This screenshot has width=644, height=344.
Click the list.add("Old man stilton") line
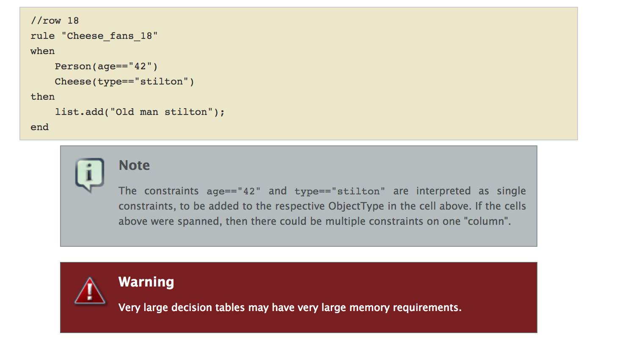140,112
